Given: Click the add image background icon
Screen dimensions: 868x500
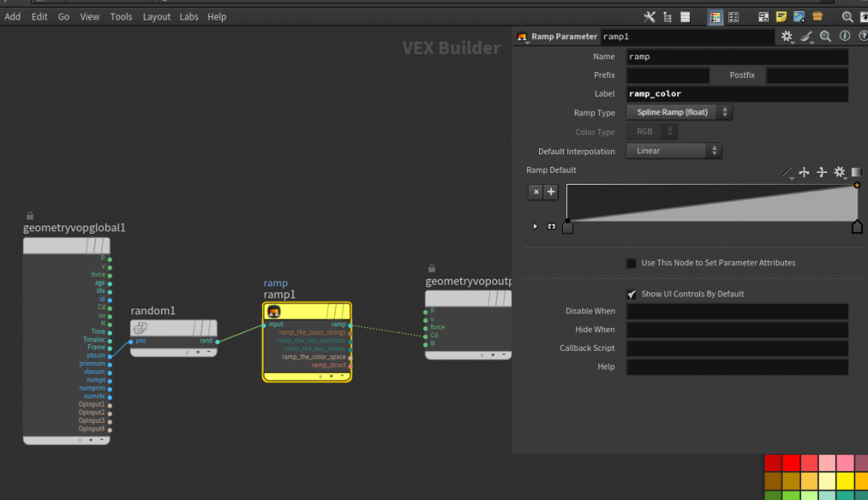Looking at the screenshot, I should (x=798, y=17).
